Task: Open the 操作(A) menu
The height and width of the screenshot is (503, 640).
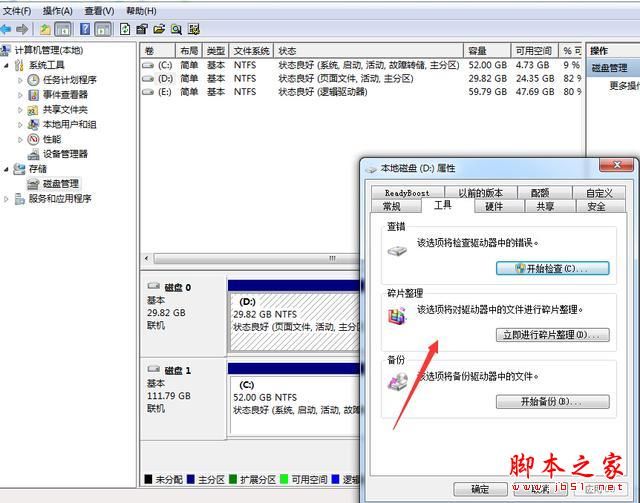Action: point(58,11)
